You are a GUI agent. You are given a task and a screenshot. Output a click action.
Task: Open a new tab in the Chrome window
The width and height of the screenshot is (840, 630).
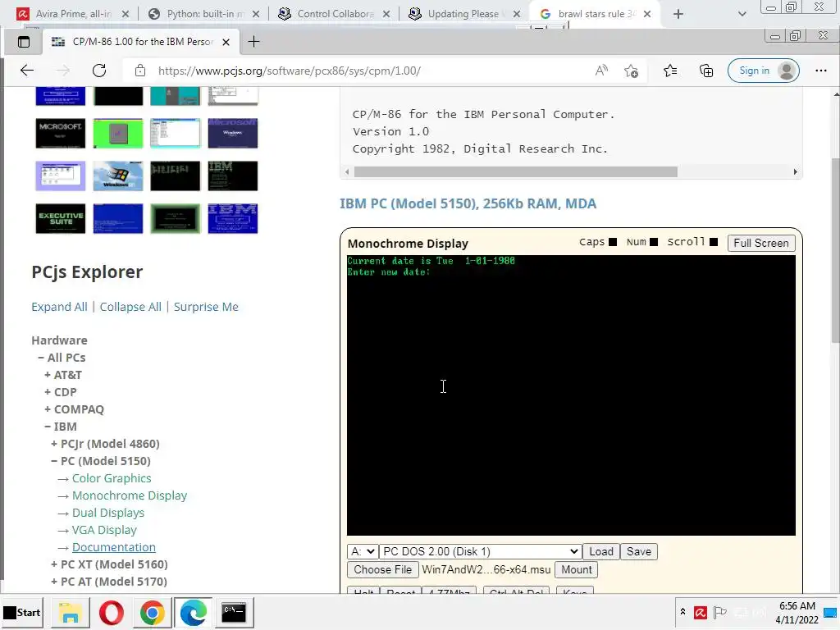click(678, 14)
